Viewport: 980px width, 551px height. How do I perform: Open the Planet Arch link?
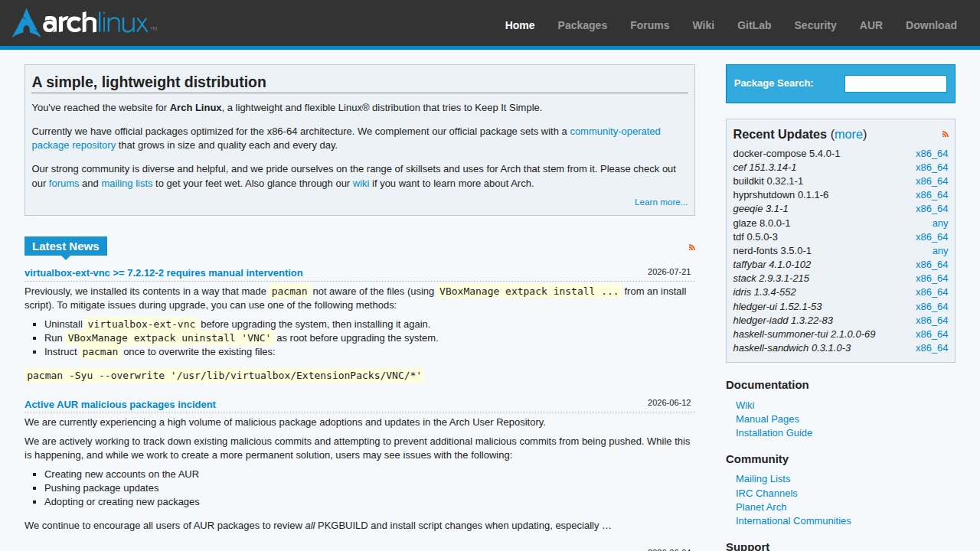pos(761,507)
